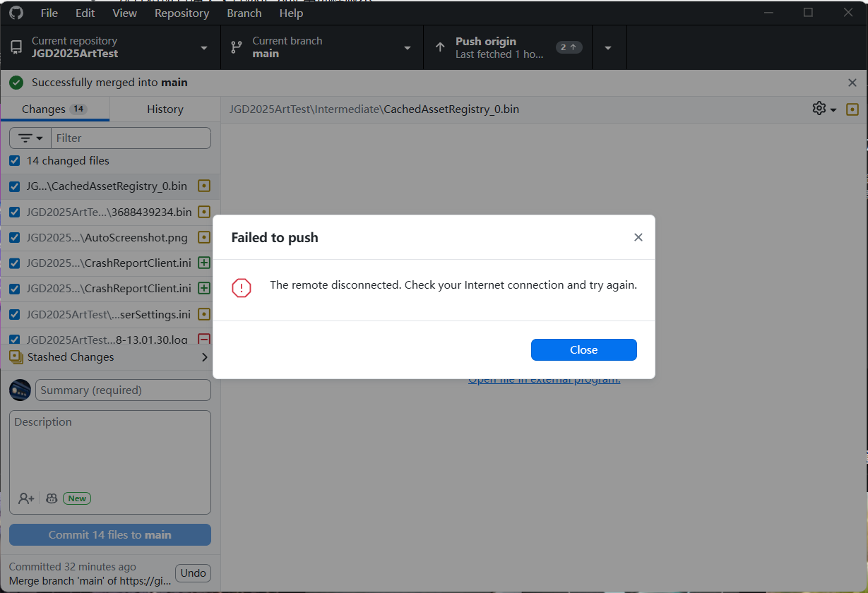Click the add co-authors icon
Image resolution: width=868 pixels, height=593 pixels.
pyautogui.click(x=26, y=498)
